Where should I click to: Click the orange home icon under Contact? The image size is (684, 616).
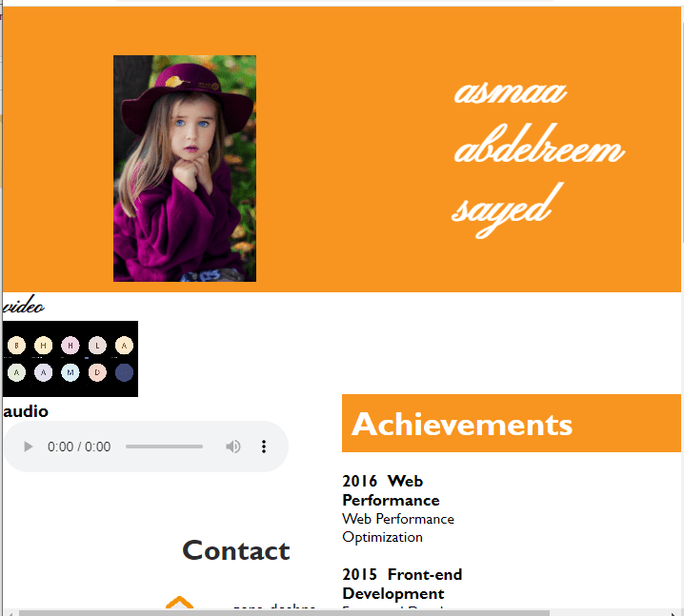click(x=179, y=603)
